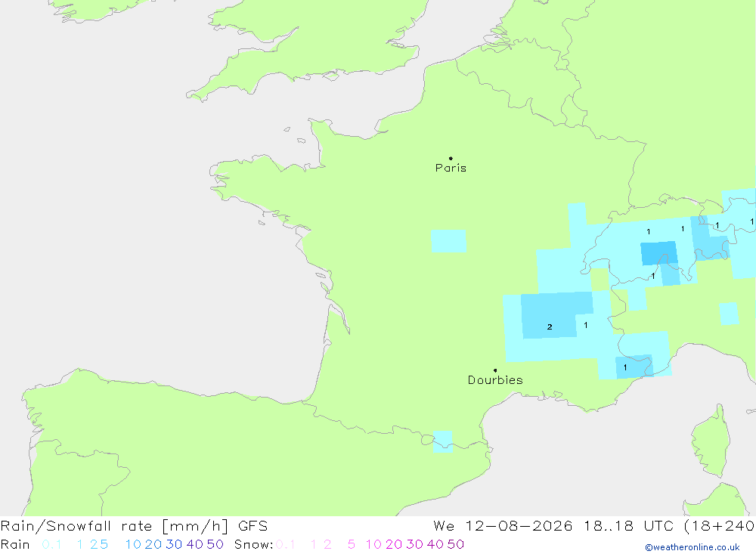The width and height of the screenshot is (756, 554).
Task: Click the Rain legend label
Action: pyautogui.click(x=15, y=544)
